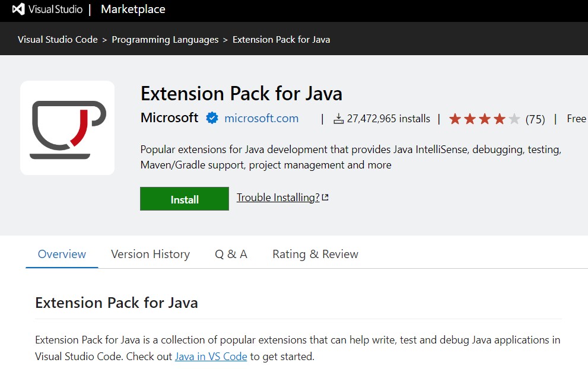Open the Q & A tab
588x369 pixels.
point(231,255)
